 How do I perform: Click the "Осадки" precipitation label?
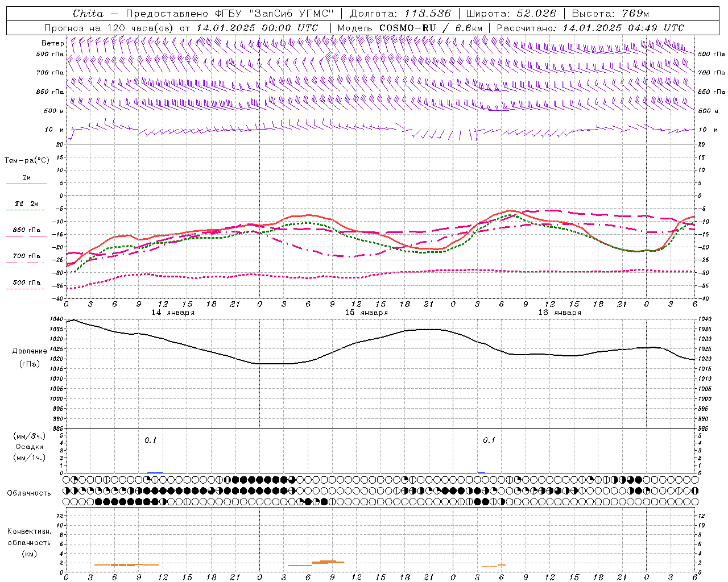pyautogui.click(x=30, y=447)
